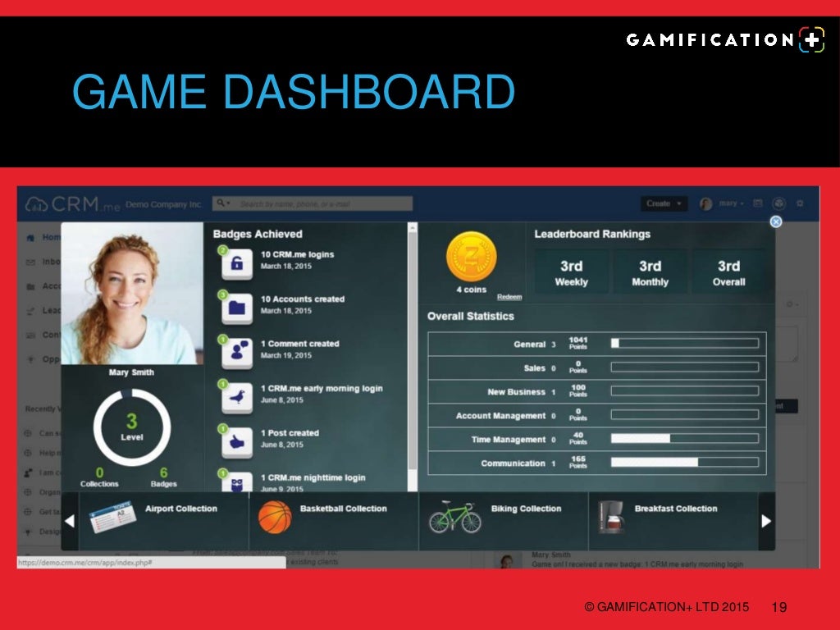Click the Time Management progress bar
The width and height of the screenshot is (840, 630).
click(x=685, y=438)
